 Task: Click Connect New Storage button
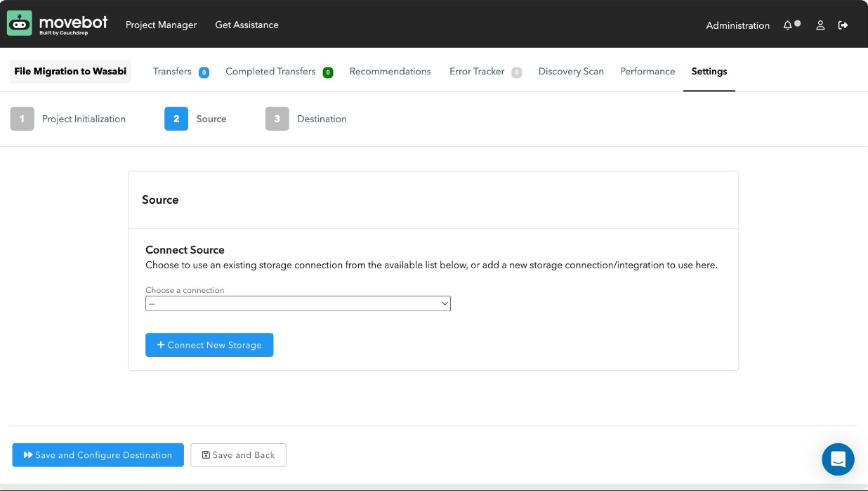[x=209, y=345]
